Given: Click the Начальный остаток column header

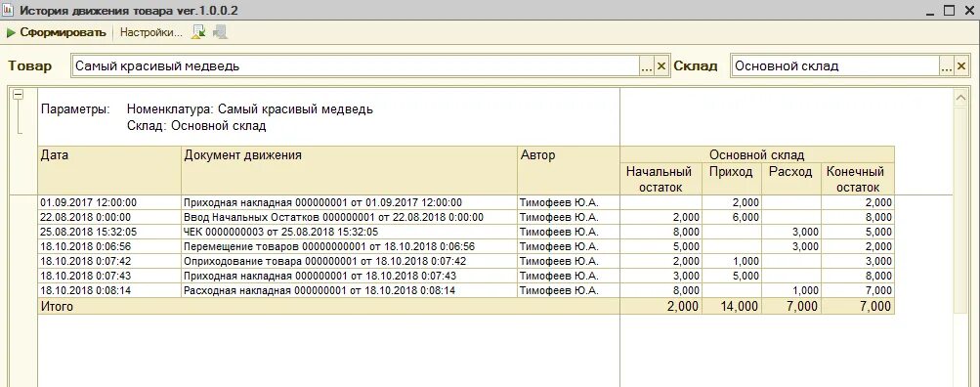Looking at the screenshot, I should click(x=661, y=179).
